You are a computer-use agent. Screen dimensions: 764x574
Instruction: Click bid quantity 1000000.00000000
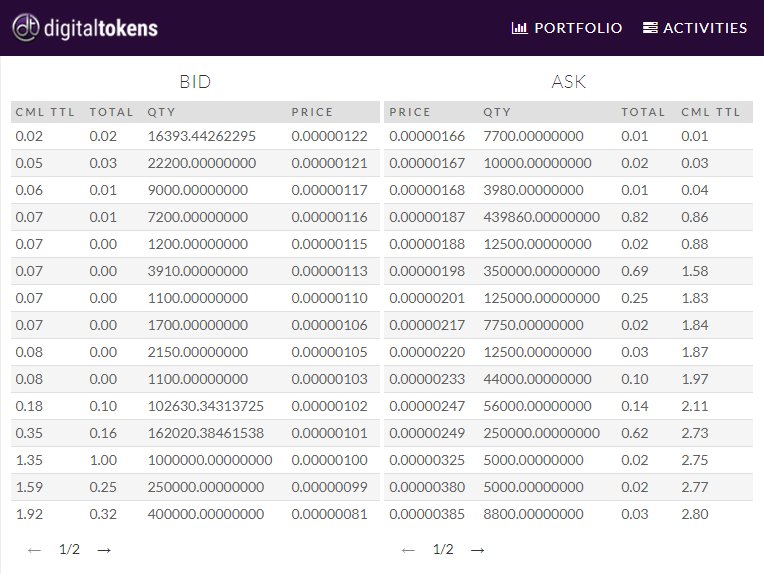210,460
